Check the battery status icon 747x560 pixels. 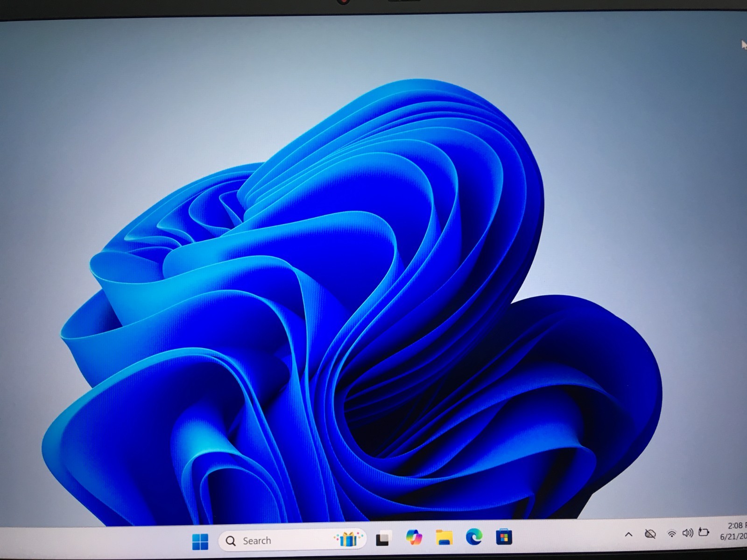(704, 532)
